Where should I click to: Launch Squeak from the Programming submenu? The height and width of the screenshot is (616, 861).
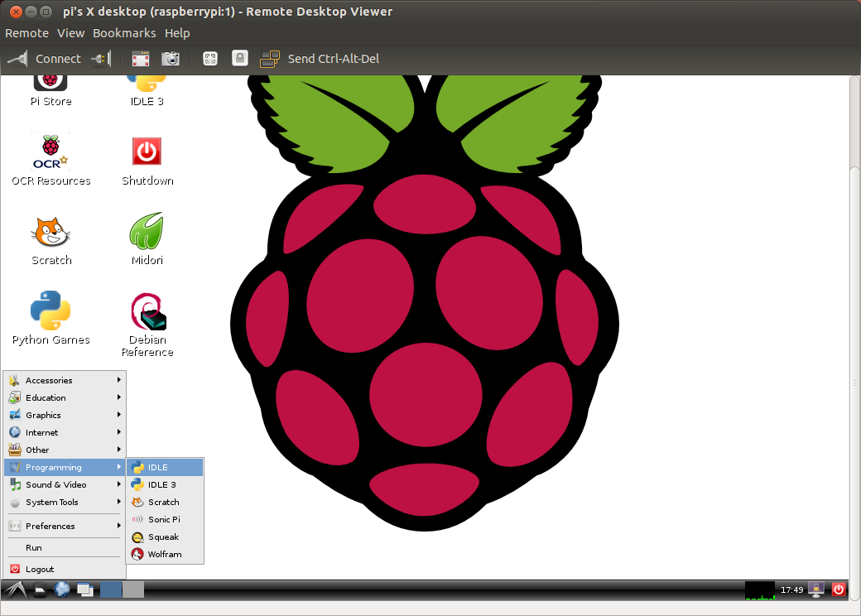coord(166,537)
